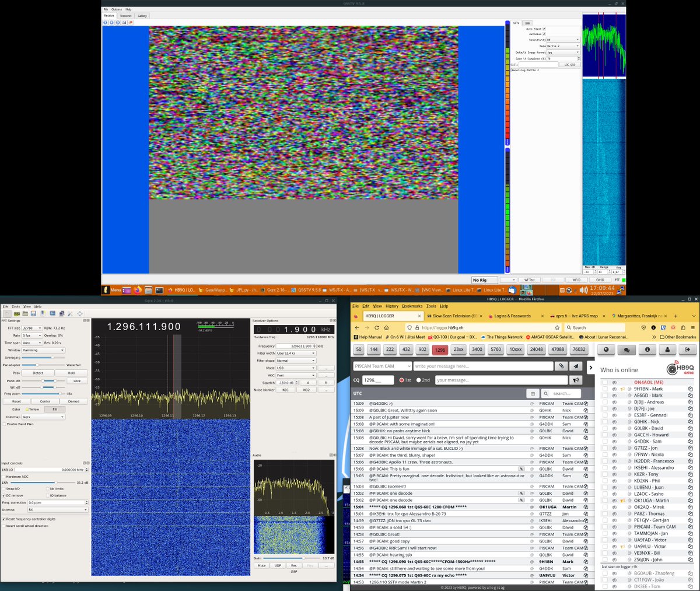Click the paperclip attach icon in logger
700x591 pixels.
coord(561,366)
